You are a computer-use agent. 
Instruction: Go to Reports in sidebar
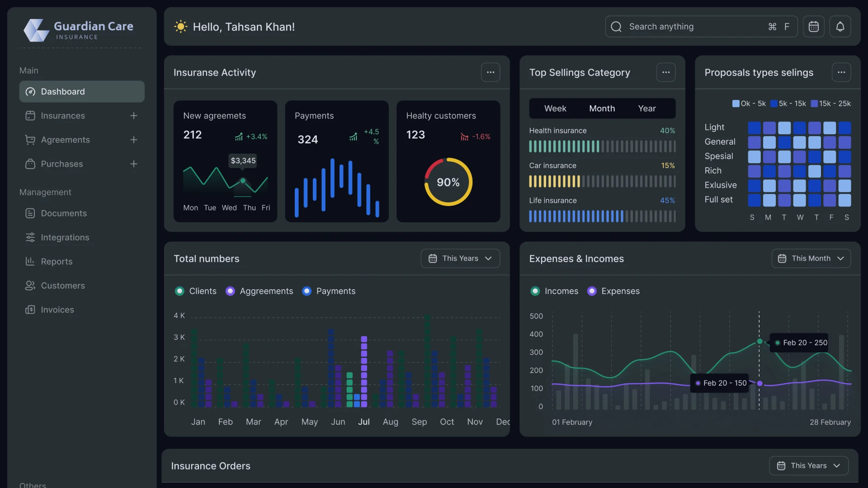57,262
